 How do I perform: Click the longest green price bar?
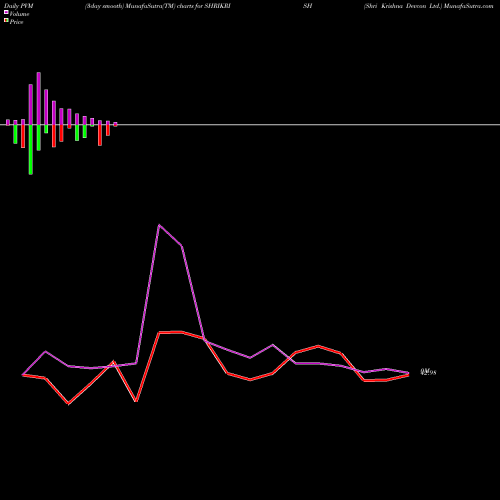click(31, 150)
